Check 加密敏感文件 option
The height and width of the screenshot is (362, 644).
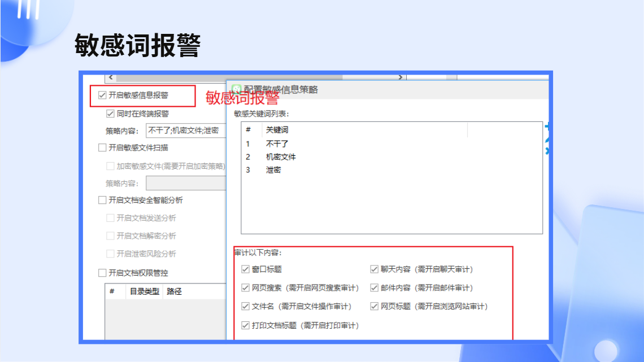click(x=110, y=166)
